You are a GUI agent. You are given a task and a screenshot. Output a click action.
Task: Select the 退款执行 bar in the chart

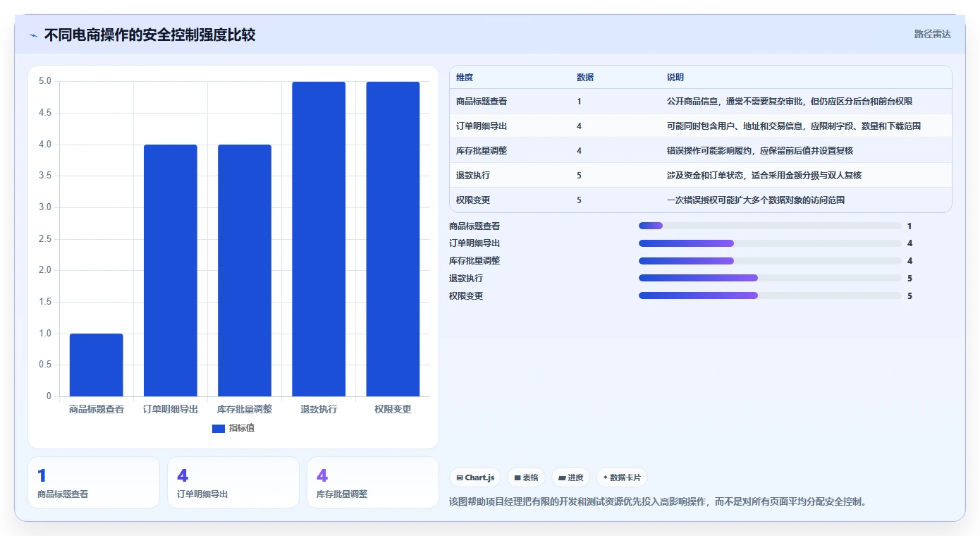click(x=319, y=239)
